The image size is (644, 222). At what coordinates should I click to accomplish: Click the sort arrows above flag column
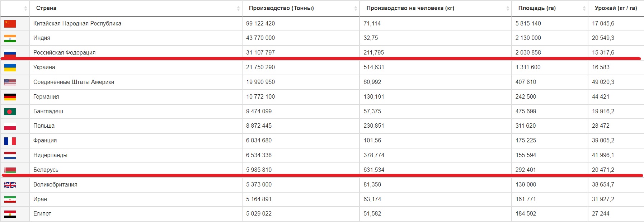pyautogui.click(x=25, y=8)
